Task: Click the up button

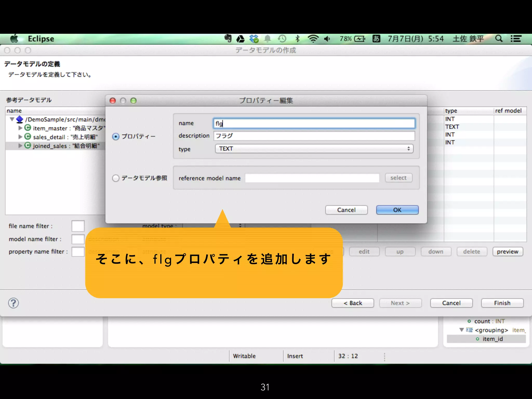Action: click(x=400, y=251)
